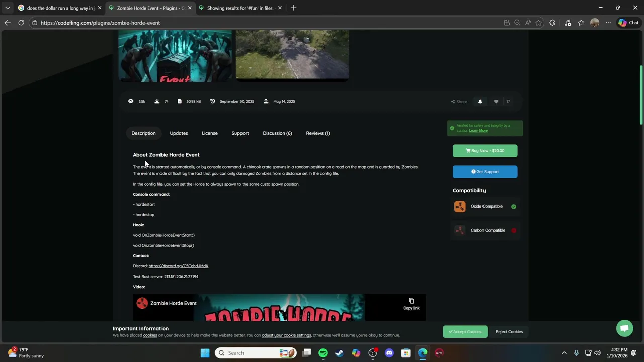This screenshot has height=362, width=644.
Task: Open Spotify from the taskbar
Action: click(323, 353)
